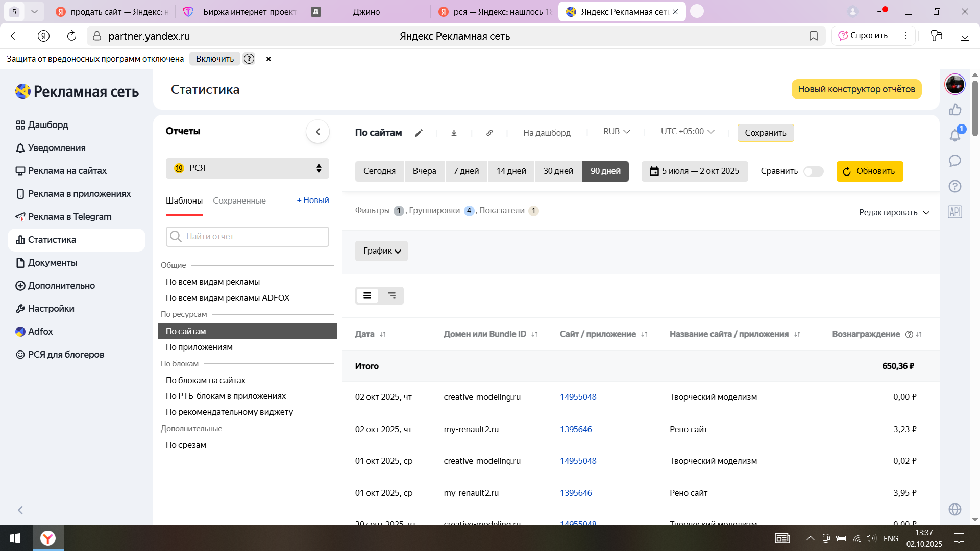Select the flat list table view
The width and height of the screenshot is (980, 551).
click(x=367, y=296)
